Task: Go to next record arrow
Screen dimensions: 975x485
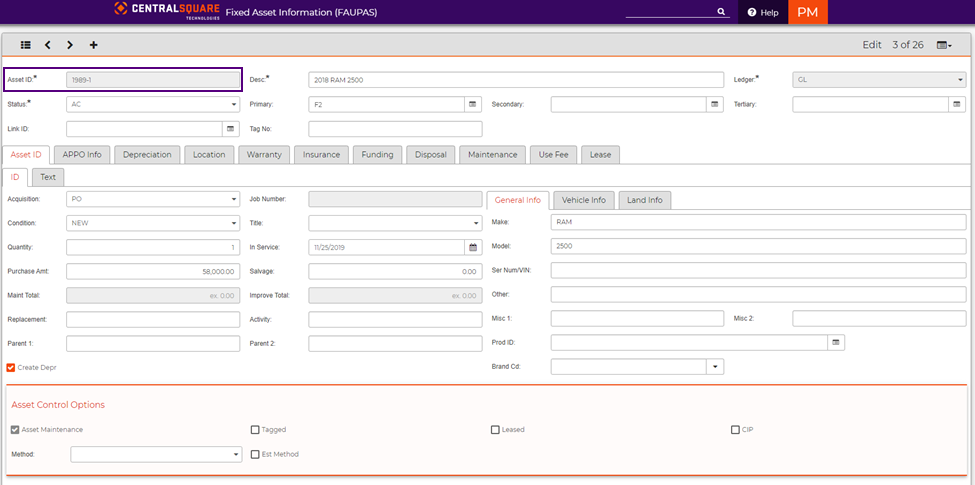Action: tap(70, 45)
